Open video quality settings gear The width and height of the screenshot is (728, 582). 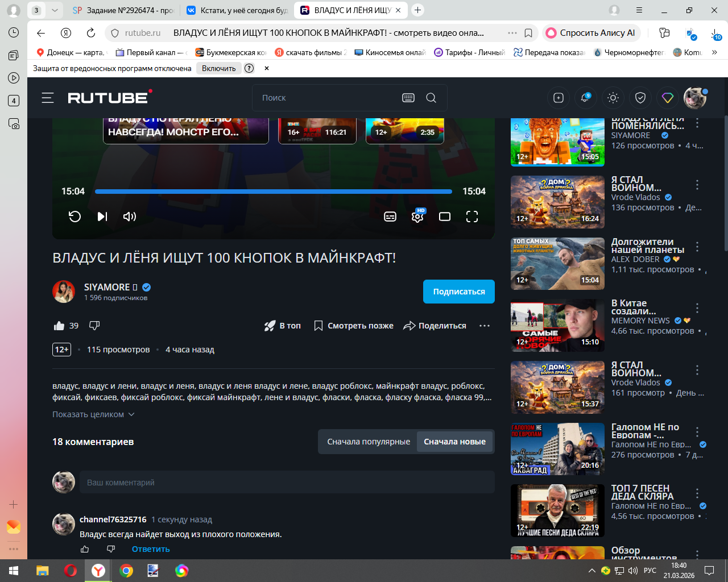tap(417, 217)
